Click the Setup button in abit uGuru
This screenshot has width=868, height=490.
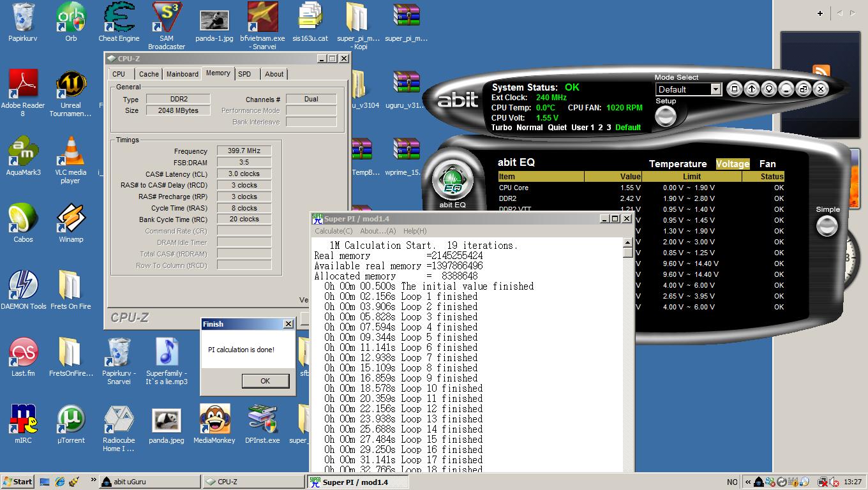666,115
